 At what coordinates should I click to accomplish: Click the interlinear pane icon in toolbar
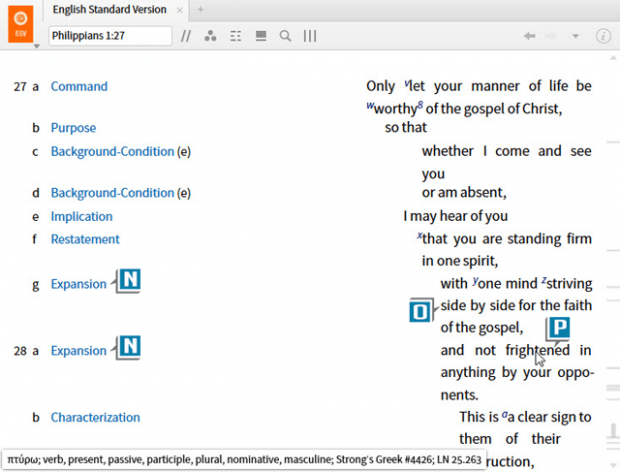coord(261,36)
